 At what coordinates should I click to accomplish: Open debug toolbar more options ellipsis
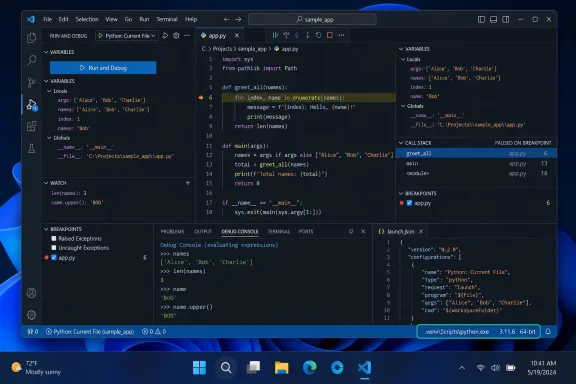click(341, 35)
